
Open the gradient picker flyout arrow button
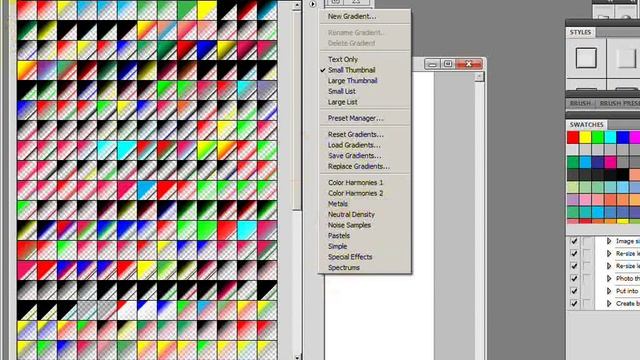pos(313,4)
